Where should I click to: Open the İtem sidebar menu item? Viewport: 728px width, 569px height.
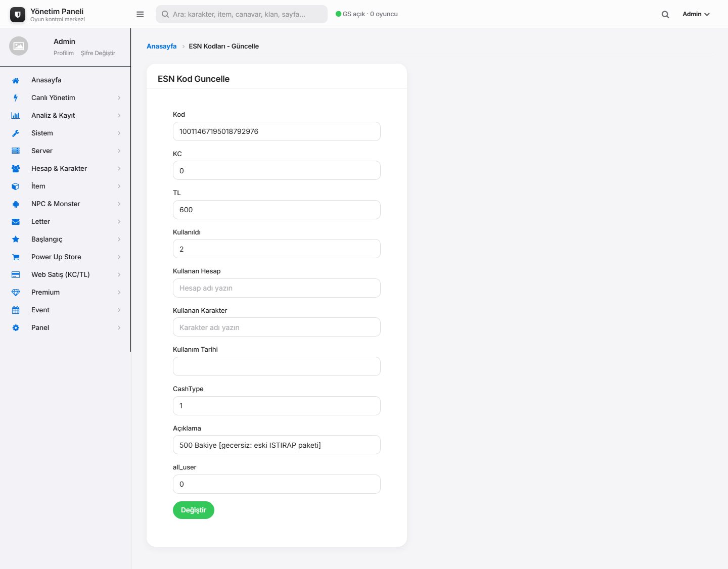(65, 186)
